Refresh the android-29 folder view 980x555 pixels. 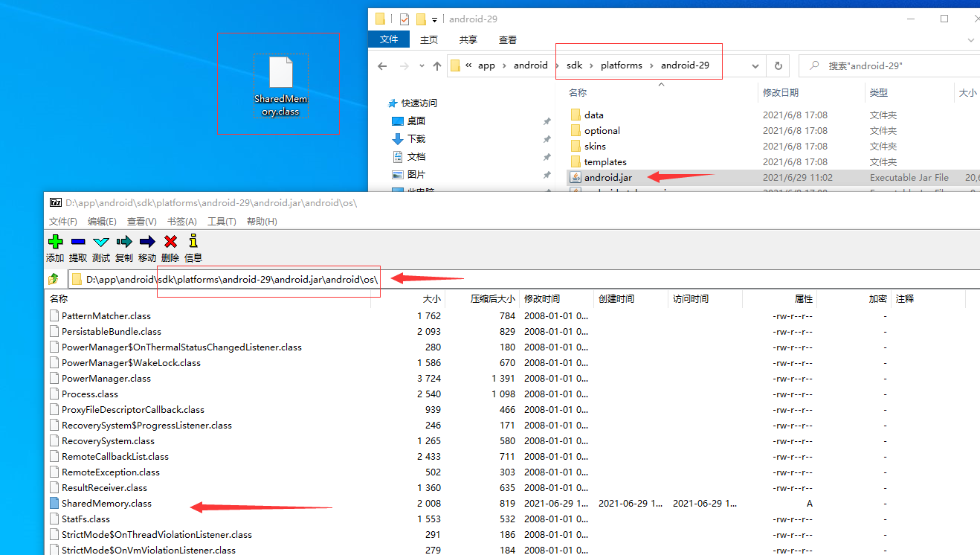pos(778,65)
